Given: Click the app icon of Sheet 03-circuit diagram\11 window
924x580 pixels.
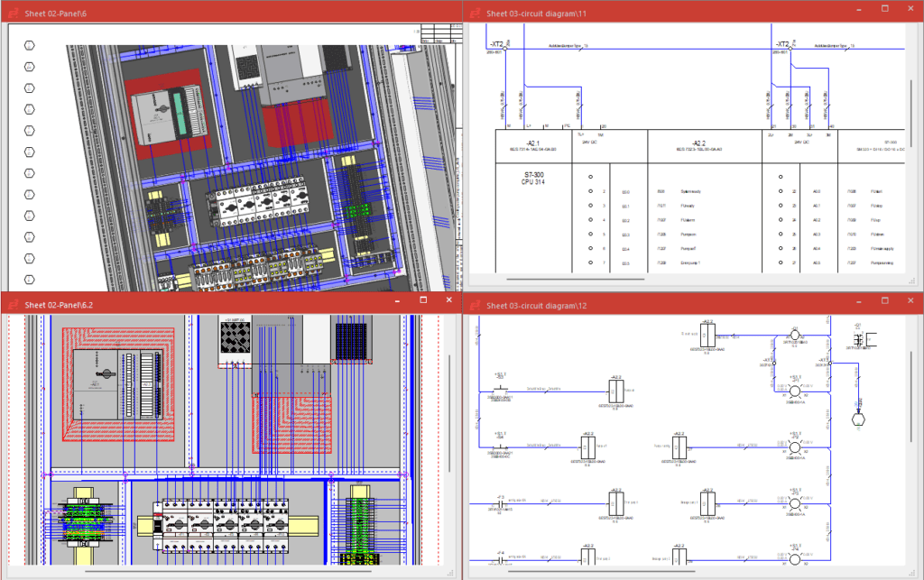Looking at the screenshot, I should tap(475, 13).
